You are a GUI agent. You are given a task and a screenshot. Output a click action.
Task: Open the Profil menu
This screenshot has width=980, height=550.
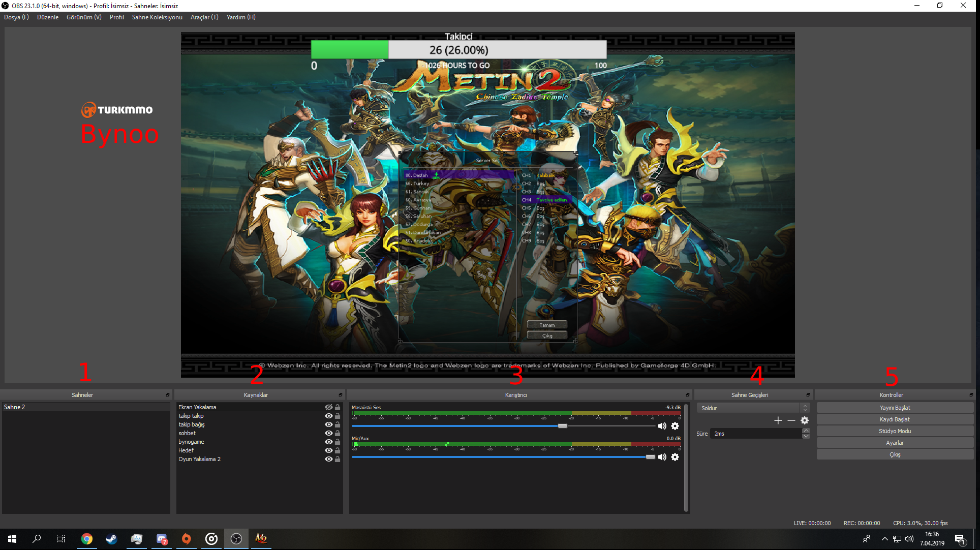tap(117, 17)
